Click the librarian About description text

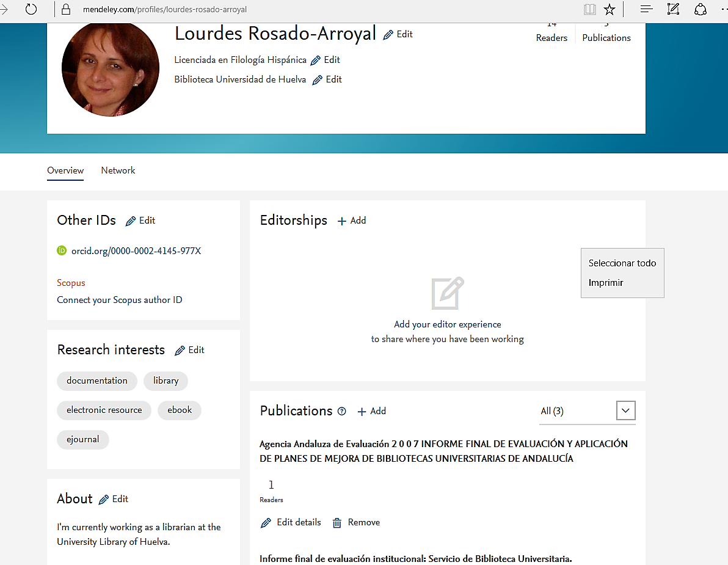pos(139,534)
